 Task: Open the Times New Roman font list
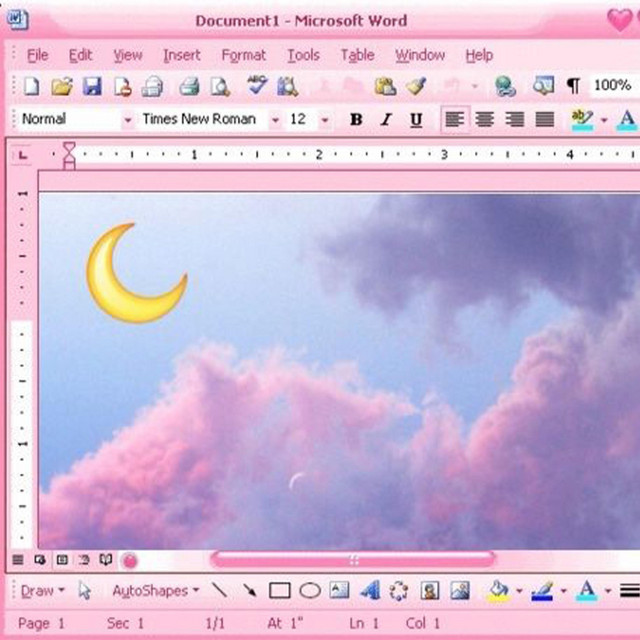pos(276,120)
